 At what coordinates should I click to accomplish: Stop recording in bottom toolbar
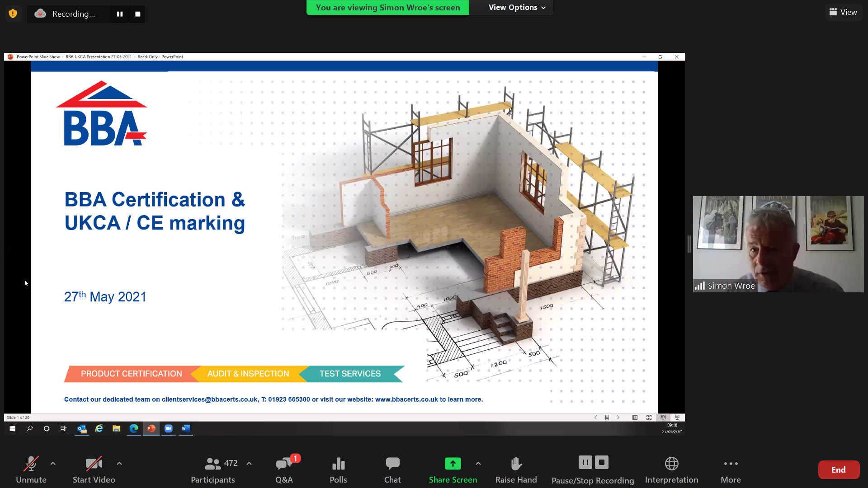pyautogui.click(x=602, y=462)
